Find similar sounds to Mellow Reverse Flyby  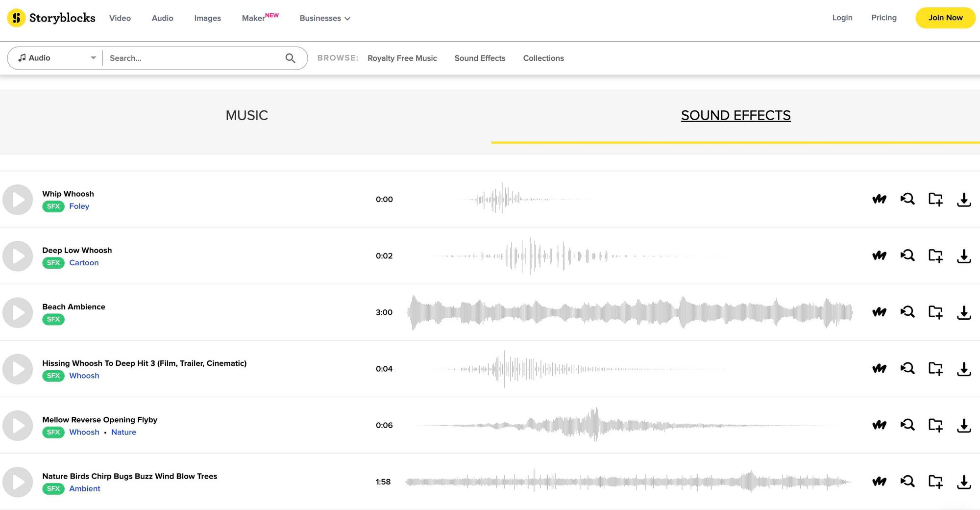(x=907, y=425)
